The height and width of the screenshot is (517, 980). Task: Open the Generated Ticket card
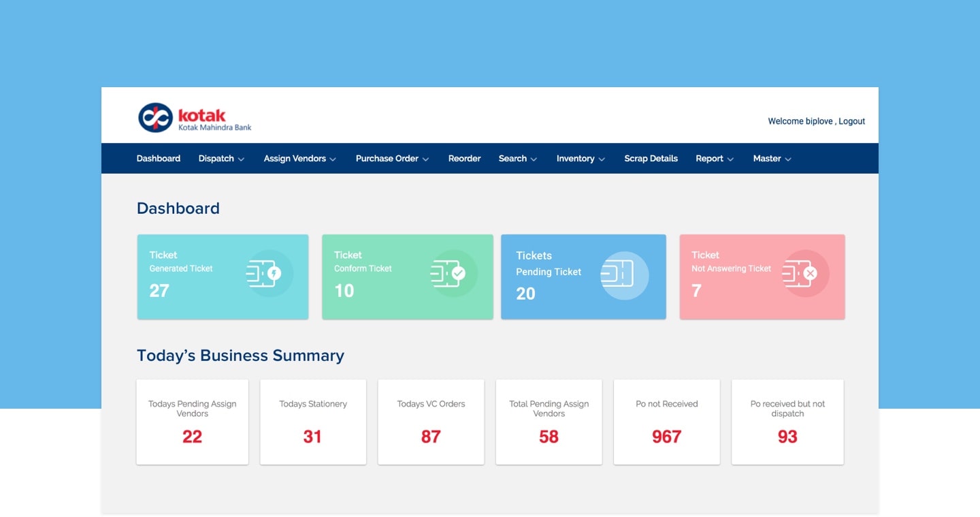[223, 277]
